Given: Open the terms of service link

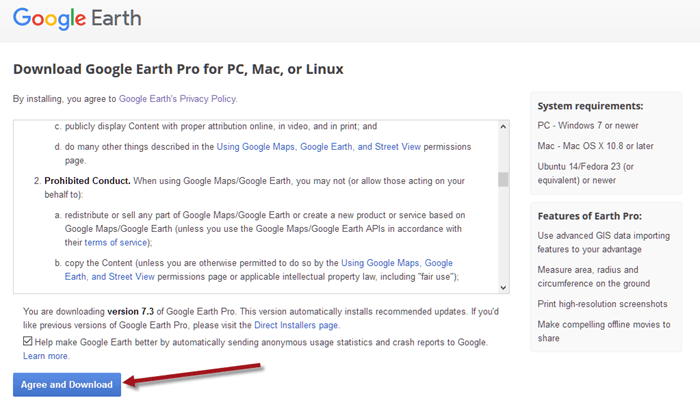Looking at the screenshot, I should pos(118,243).
